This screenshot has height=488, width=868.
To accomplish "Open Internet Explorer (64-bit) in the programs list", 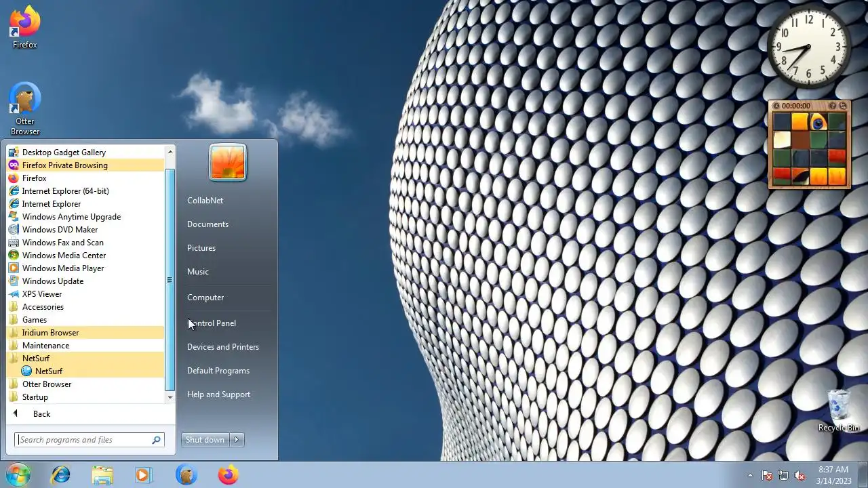I will (x=85, y=191).
